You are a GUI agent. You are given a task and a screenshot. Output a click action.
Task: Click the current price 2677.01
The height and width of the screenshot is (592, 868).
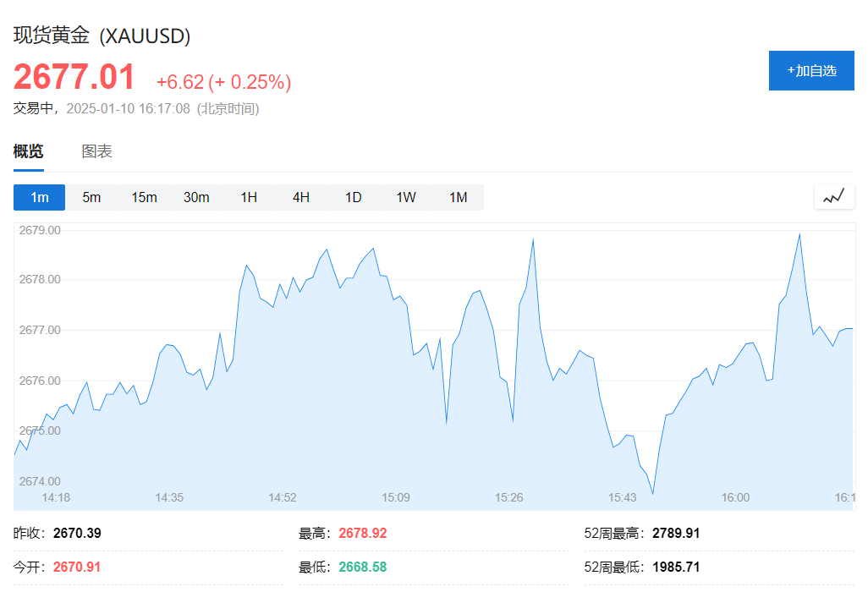74,78
